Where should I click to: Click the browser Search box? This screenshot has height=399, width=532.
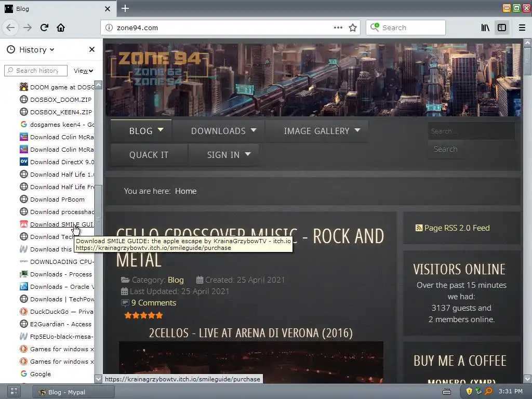coord(405,28)
